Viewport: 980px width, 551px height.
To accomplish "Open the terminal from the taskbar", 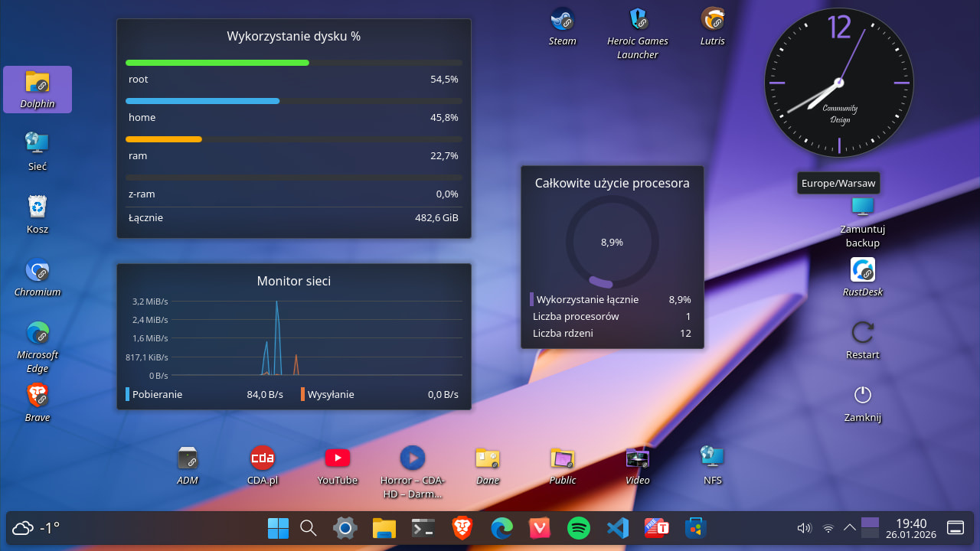I will (423, 527).
